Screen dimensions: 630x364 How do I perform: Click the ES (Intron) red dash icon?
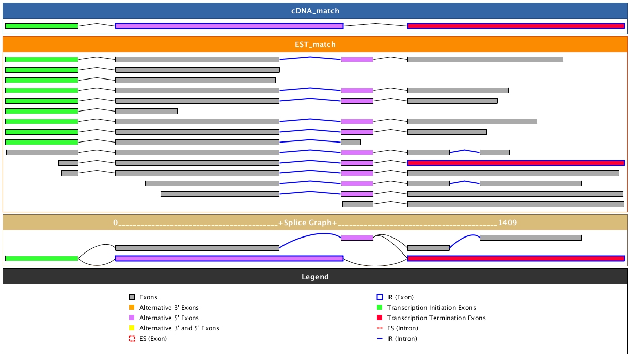coord(380,328)
